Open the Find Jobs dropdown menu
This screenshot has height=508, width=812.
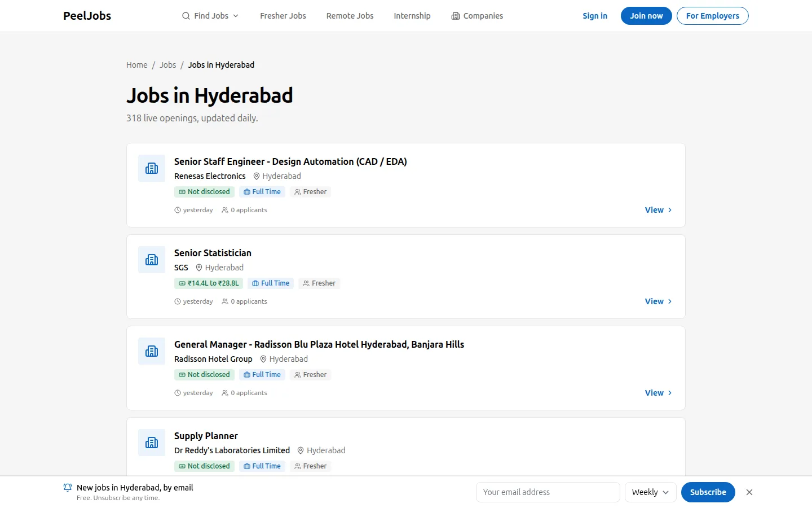pyautogui.click(x=210, y=16)
